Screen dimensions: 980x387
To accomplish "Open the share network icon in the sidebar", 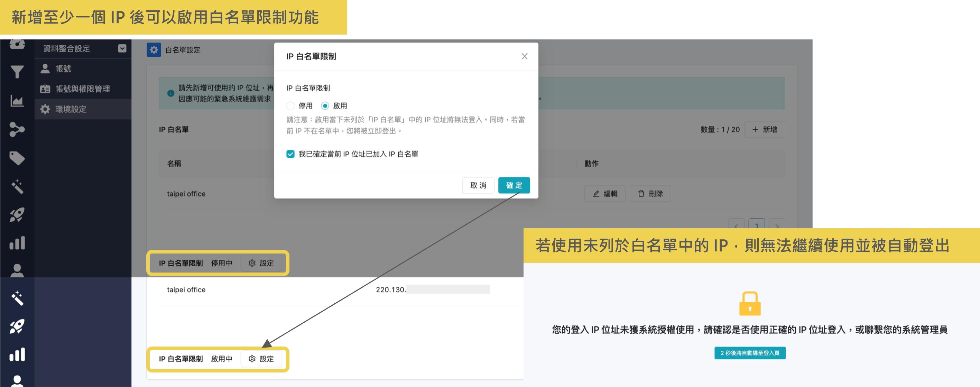I will click(x=17, y=129).
